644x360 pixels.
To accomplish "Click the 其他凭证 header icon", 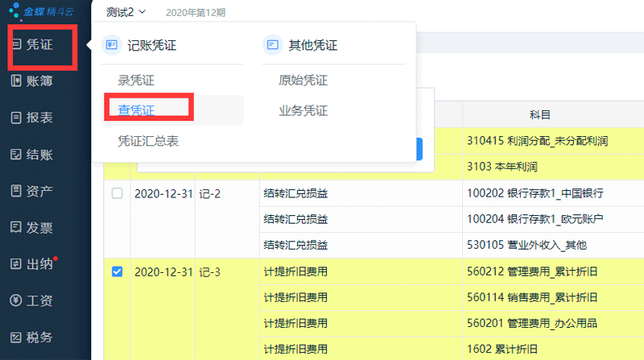I will tap(273, 45).
